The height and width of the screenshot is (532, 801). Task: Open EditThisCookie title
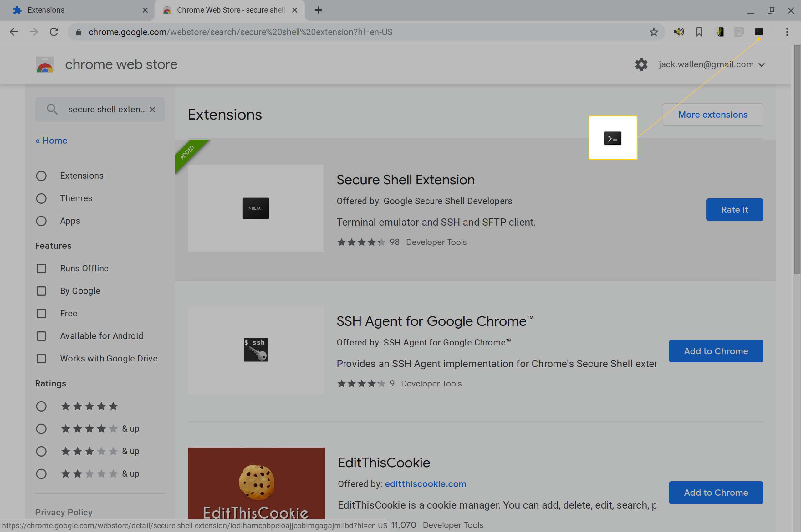click(384, 463)
